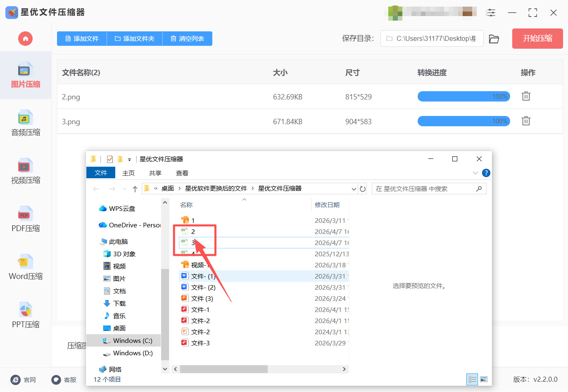Click the home icon at sidebar top
568x392 pixels.
click(25, 38)
